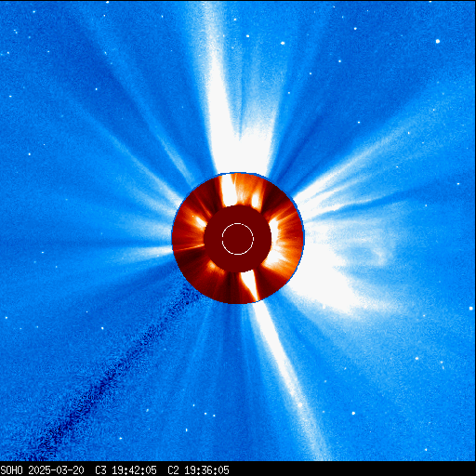Select the dark red central occulter disk
476x476 pixels.
tap(238, 239)
